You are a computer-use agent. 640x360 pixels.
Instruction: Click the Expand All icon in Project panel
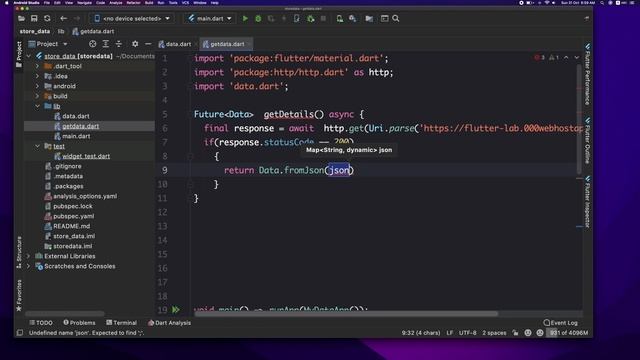[x=106, y=44]
